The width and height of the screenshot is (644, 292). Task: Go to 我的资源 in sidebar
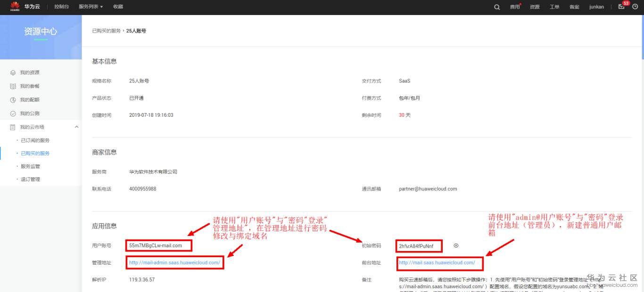[x=30, y=73]
